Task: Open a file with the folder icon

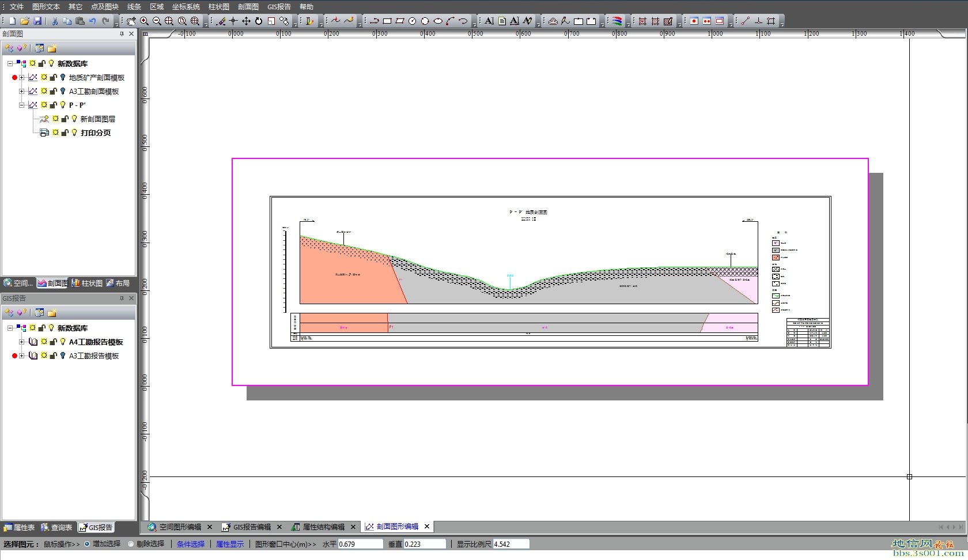Action: click(25, 21)
